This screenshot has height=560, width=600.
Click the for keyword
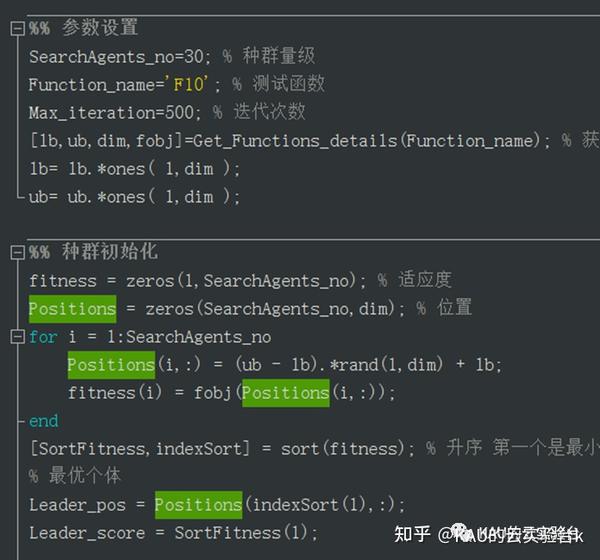click(43, 337)
